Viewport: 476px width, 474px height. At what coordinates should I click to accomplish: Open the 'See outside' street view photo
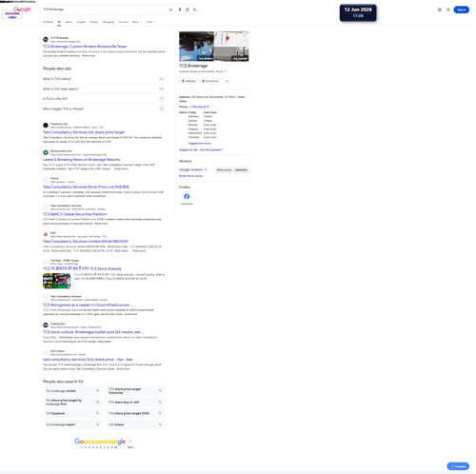[231, 54]
